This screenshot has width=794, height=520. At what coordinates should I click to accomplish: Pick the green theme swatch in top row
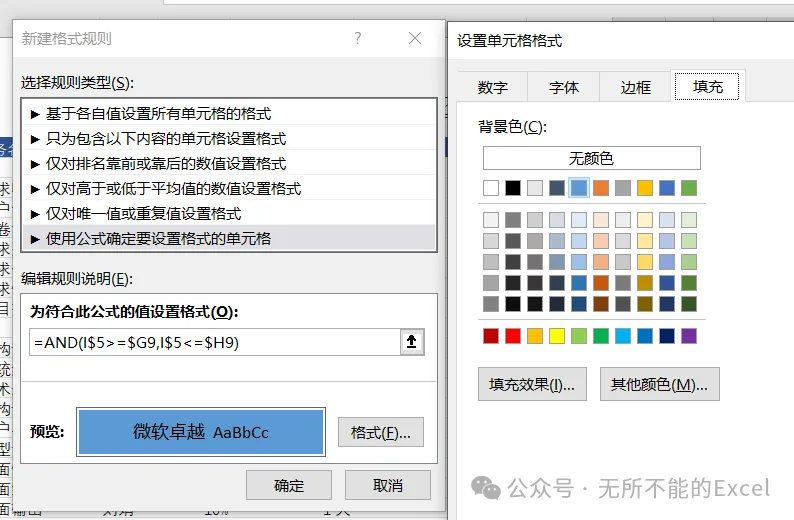tap(689, 188)
